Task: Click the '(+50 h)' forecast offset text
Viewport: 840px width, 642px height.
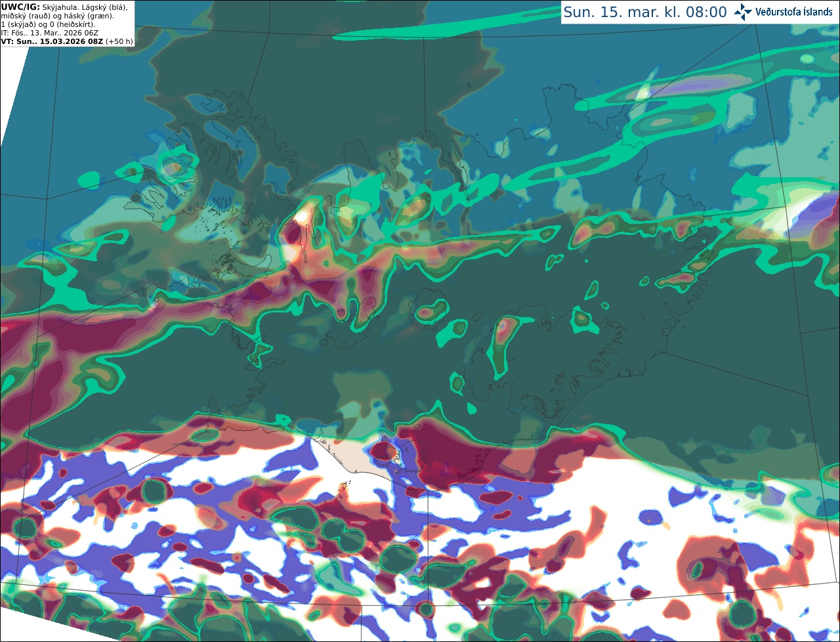Action: pos(119,41)
